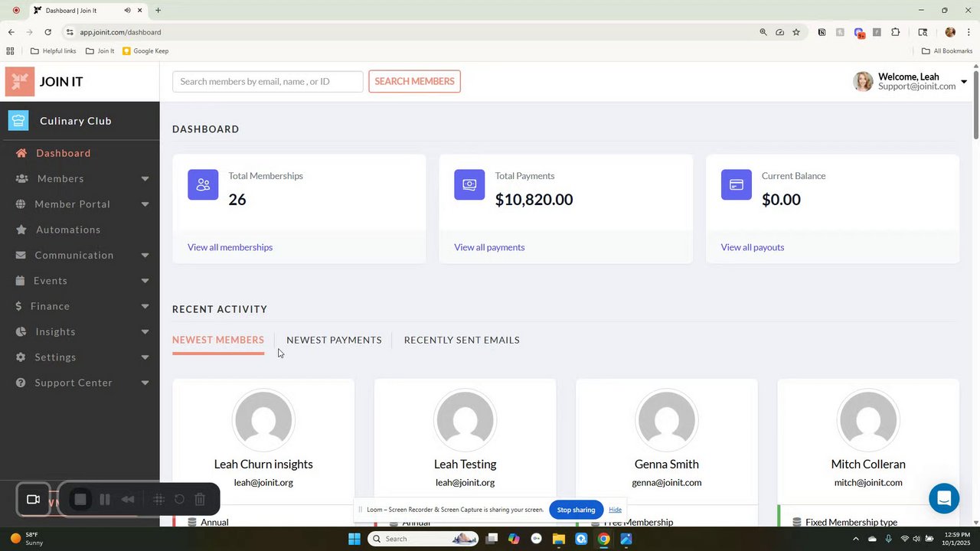Screen dimensions: 980x551
Task: Expand the Members menu arrow
Action: (x=145, y=179)
